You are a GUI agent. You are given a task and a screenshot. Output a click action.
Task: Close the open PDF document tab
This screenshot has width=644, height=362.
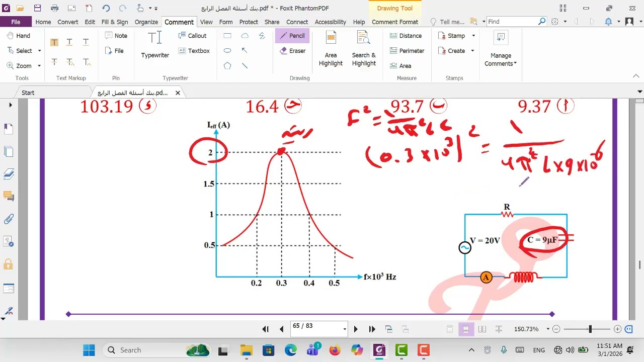178,93
